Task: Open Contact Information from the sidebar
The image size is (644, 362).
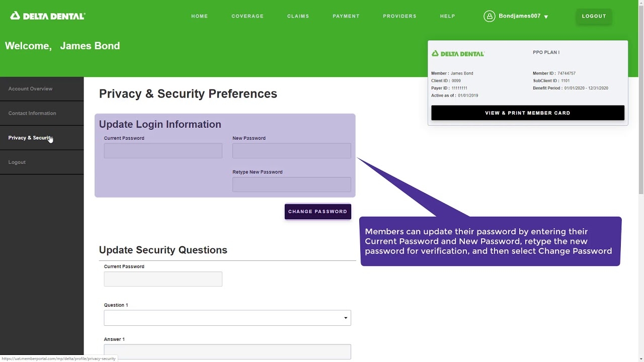Action: [x=32, y=113]
